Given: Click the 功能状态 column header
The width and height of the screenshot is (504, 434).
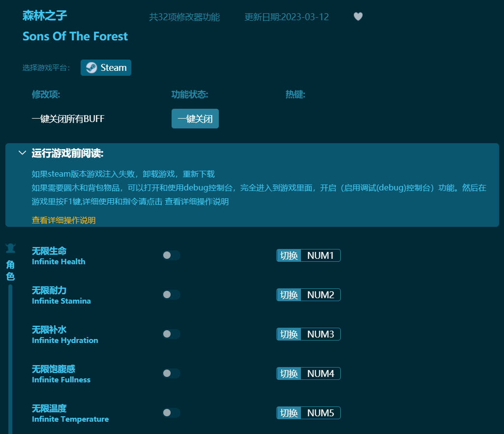Looking at the screenshot, I should tap(190, 94).
